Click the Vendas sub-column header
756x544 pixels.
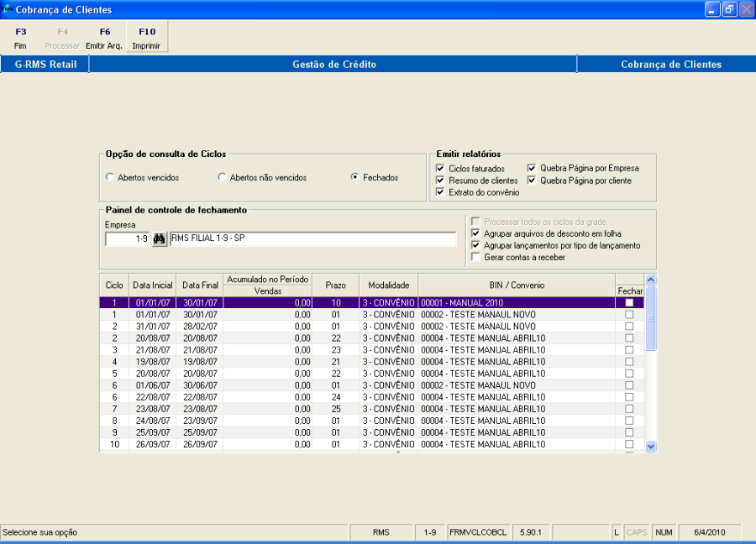click(x=268, y=291)
